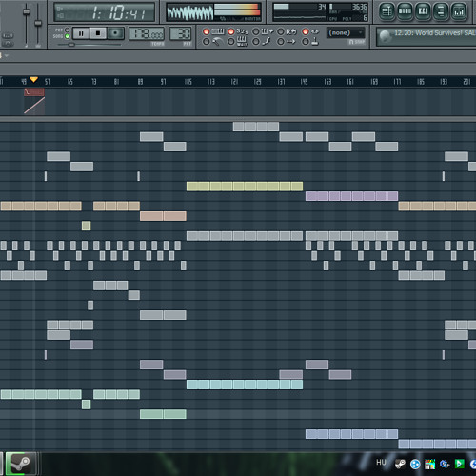
Task: Open the (none) snap dropdown
Action: (x=346, y=32)
